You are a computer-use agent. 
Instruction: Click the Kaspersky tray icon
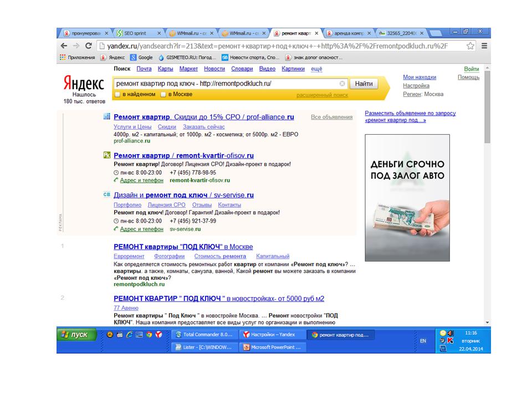click(450, 340)
